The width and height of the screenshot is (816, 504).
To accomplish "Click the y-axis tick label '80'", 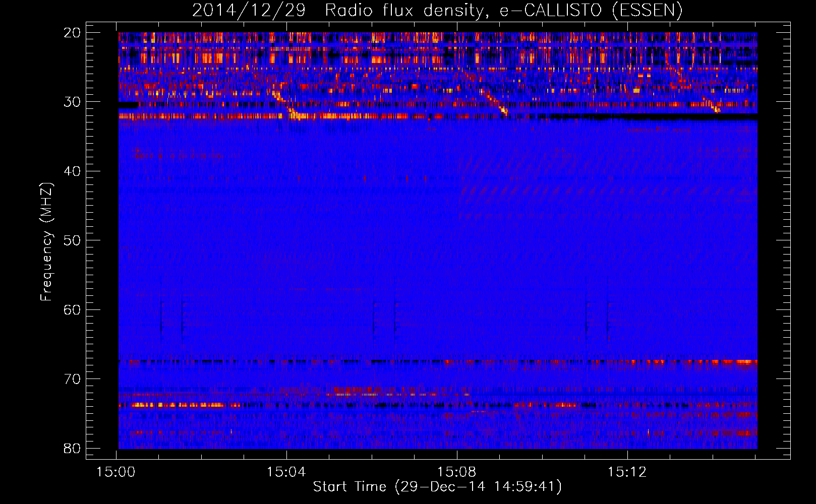I will click(x=72, y=448).
